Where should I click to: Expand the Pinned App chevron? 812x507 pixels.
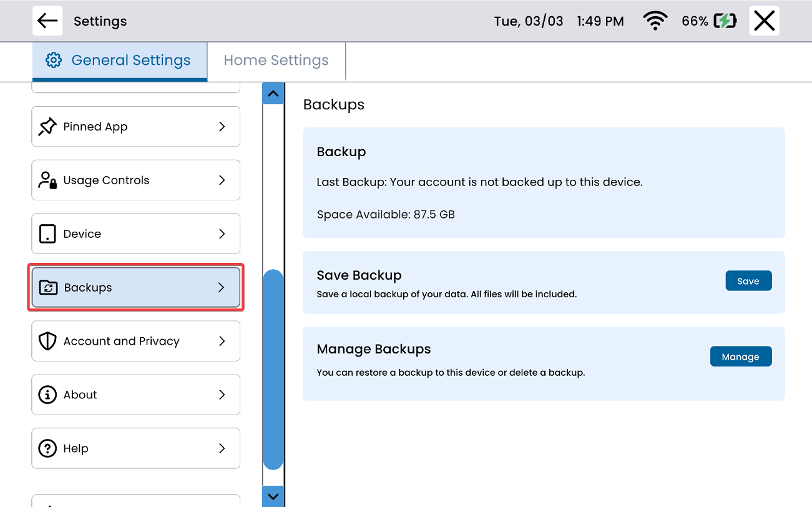click(222, 127)
